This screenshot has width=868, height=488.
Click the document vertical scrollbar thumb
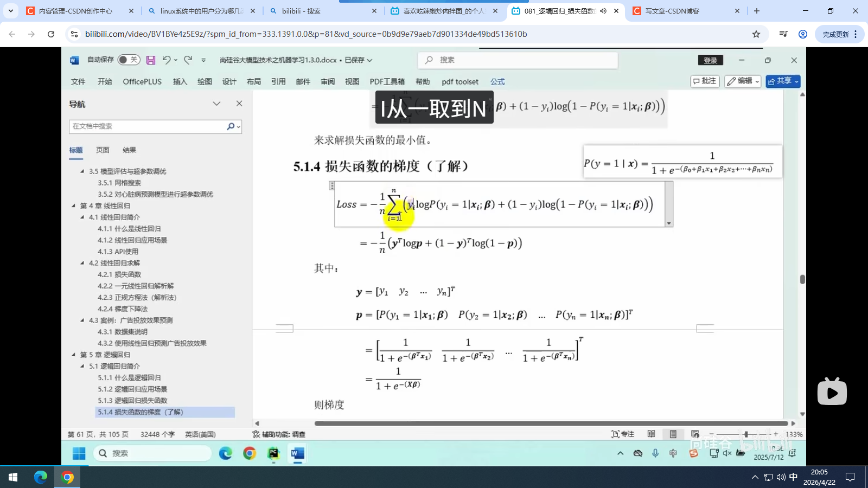point(802,279)
